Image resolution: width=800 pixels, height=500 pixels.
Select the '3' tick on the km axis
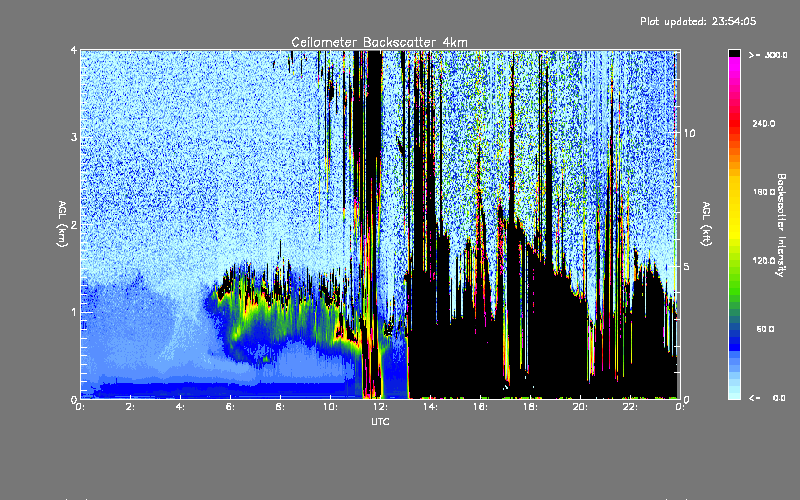74,138
